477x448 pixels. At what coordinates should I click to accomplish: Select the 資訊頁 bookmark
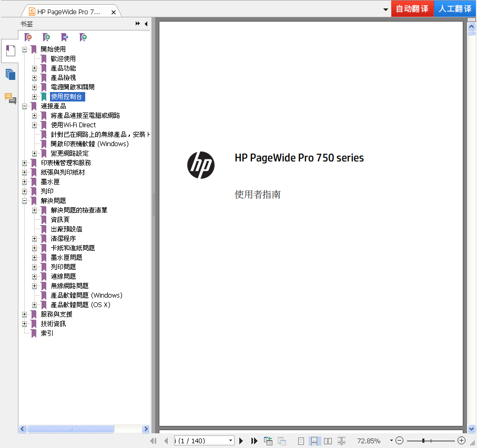[x=60, y=220]
